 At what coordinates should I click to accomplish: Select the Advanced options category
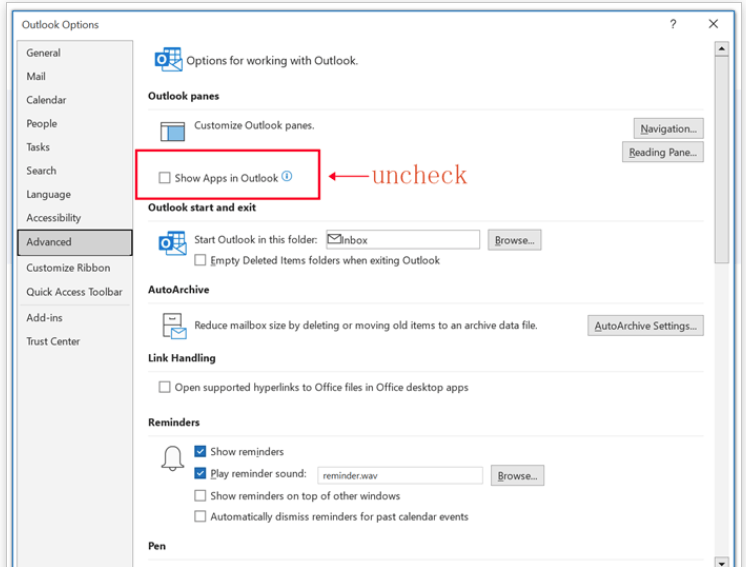pos(75,242)
